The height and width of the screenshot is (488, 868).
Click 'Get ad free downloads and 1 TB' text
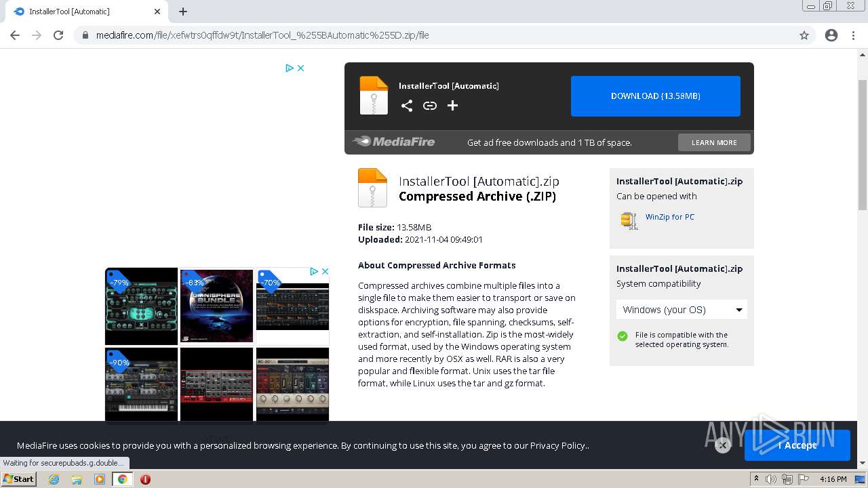[x=549, y=142]
